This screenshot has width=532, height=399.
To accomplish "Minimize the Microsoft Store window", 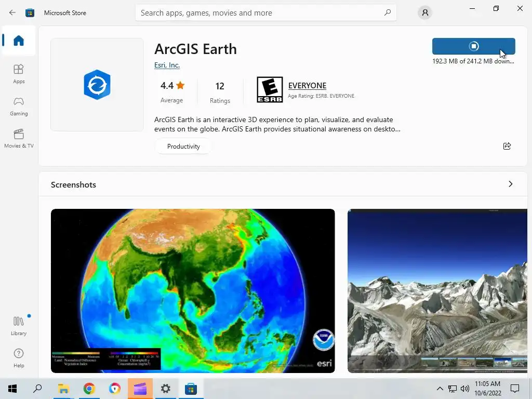I will 472,8.
